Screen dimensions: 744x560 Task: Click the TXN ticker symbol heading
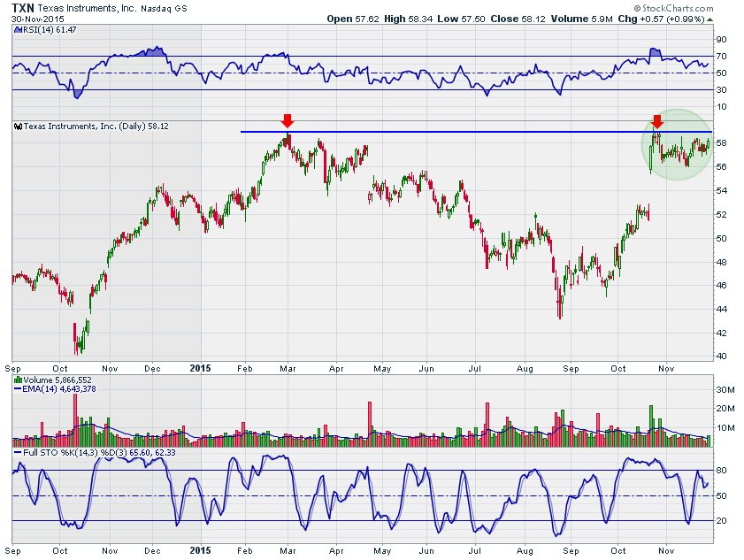click(22, 8)
